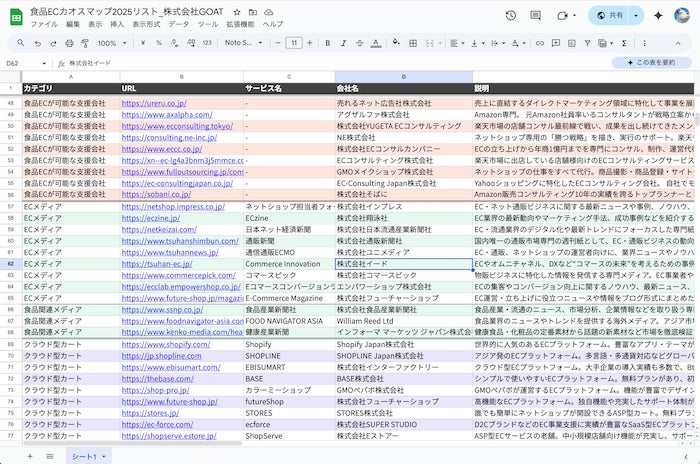Print the spreadsheet using printer icon
Image resolution: width=700 pixels, height=464 pixels.
tap(69, 43)
